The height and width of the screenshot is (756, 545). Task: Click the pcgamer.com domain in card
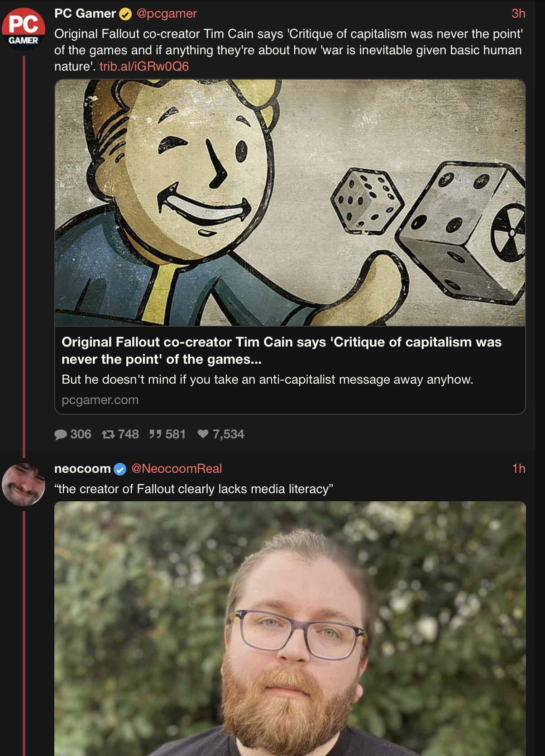(x=100, y=400)
